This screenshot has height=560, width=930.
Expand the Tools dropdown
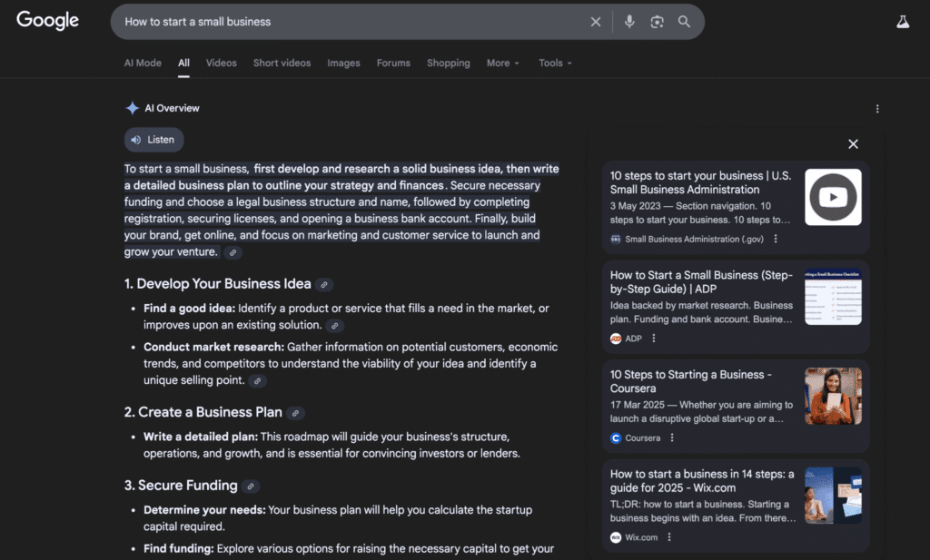(555, 64)
